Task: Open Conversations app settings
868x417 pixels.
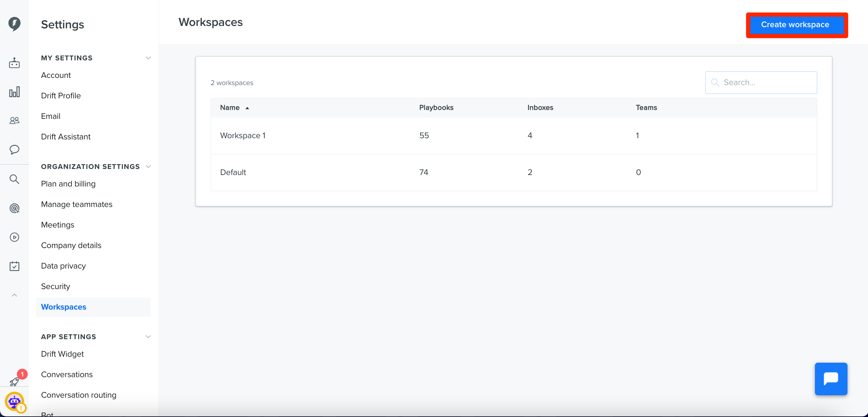Action: click(67, 375)
